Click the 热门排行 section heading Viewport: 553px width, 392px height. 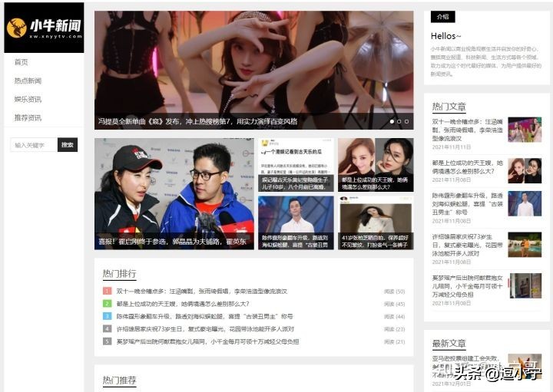pos(119,273)
